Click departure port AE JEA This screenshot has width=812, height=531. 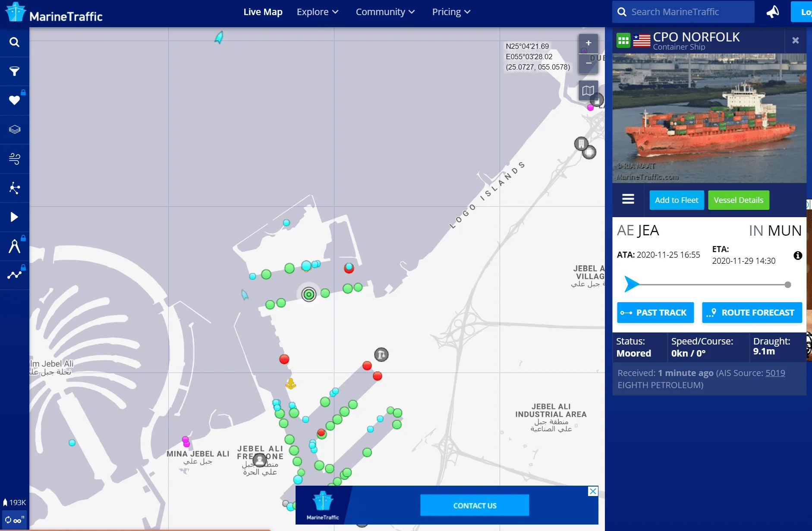coord(638,231)
